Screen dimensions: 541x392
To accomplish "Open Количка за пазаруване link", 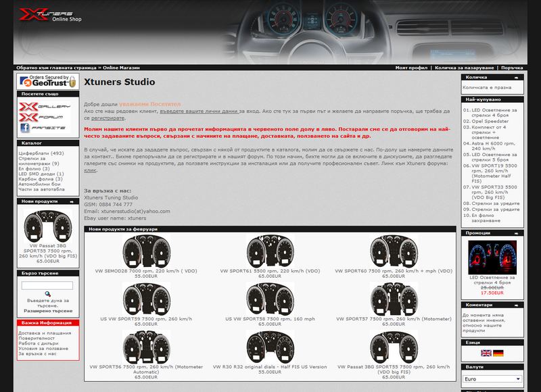I will pyautogui.click(x=464, y=68).
